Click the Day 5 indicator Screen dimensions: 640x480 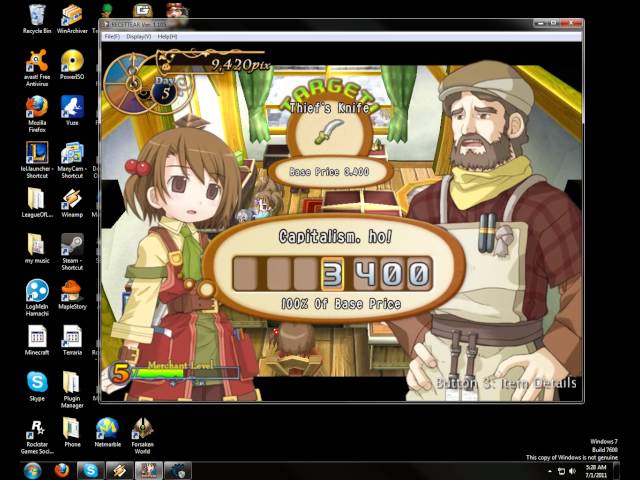click(x=165, y=89)
